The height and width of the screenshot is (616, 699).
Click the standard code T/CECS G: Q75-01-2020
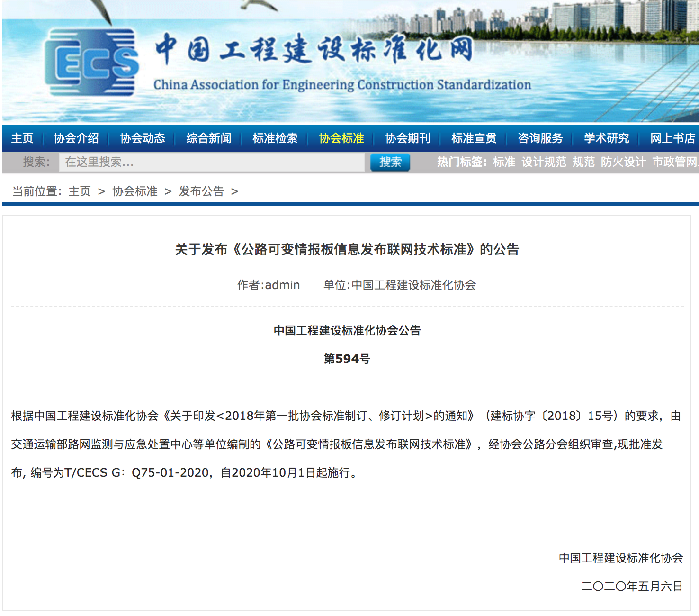(x=136, y=472)
